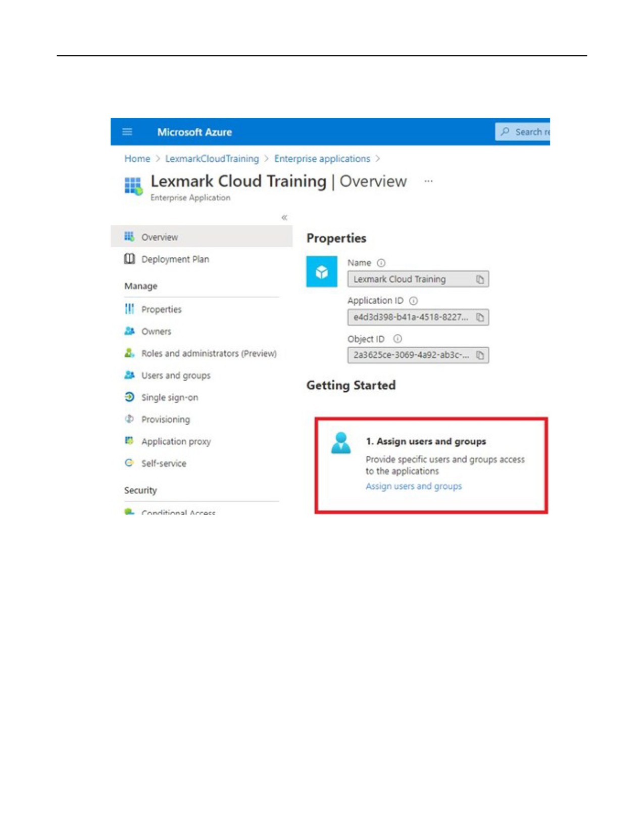The image size is (644, 834).
Task: Copy the Application ID value
Action: point(480,317)
